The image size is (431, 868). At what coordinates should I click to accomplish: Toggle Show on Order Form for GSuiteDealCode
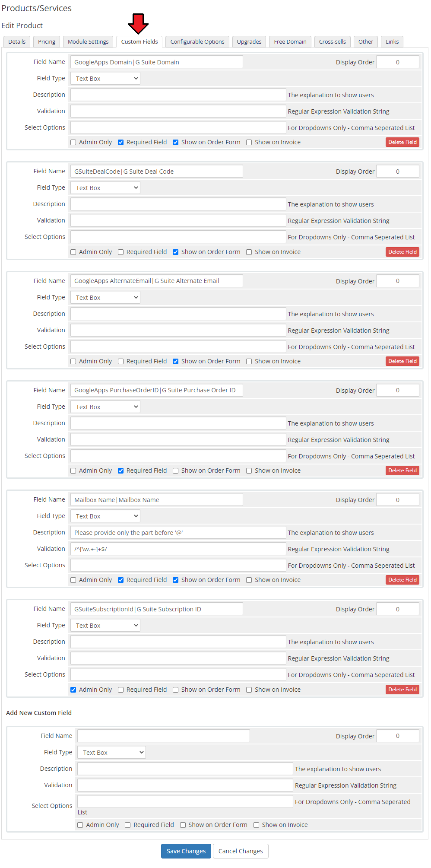click(176, 252)
